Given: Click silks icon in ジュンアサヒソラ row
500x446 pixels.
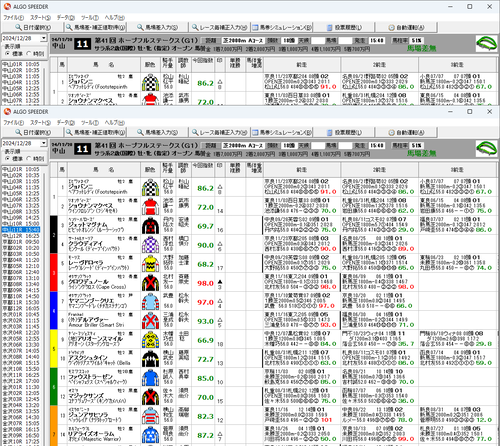Looking at the screenshot, I should 150,416.
